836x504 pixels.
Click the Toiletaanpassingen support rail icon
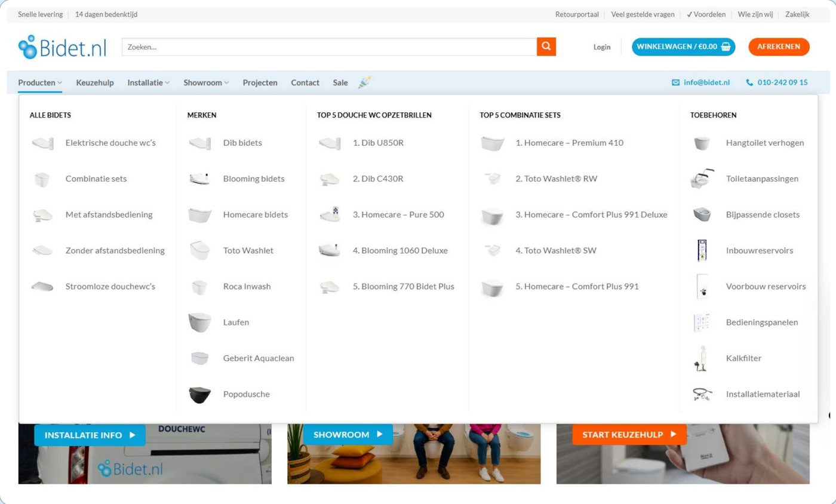[x=702, y=179]
